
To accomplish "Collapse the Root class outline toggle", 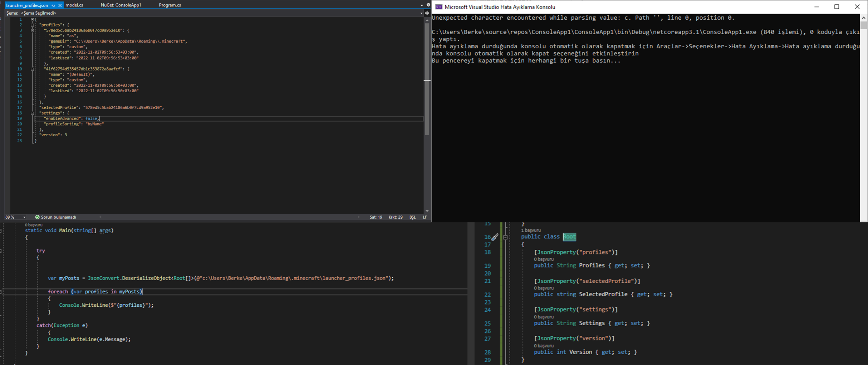I will tap(505, 237).
